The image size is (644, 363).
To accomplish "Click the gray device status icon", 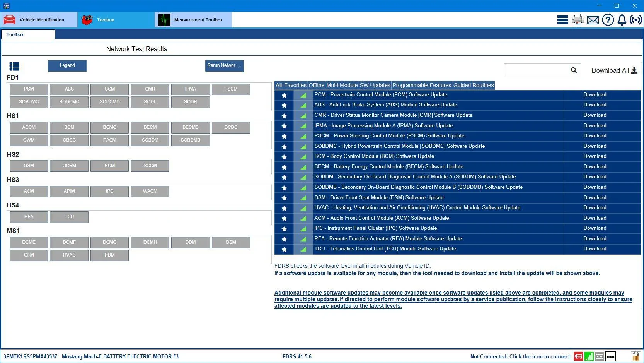I will (x=600, y=356).
